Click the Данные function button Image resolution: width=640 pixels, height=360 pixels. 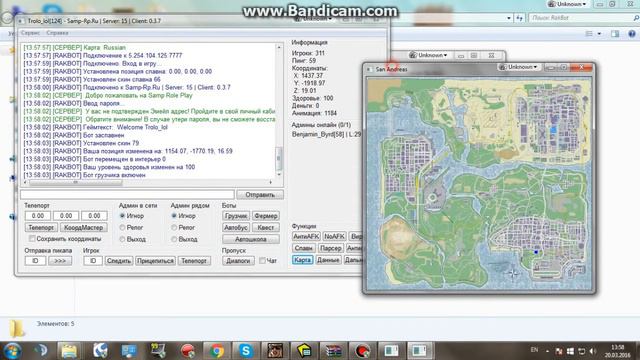pos(328,260)
